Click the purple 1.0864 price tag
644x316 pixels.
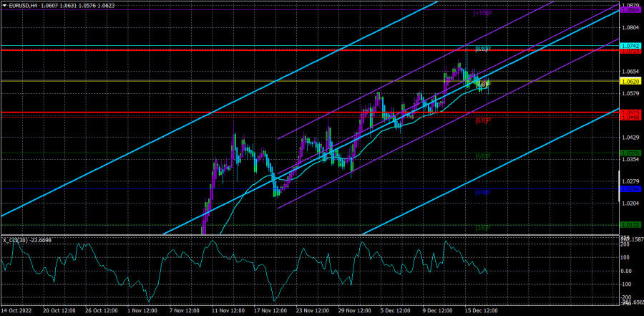click(x=630, y=10)
